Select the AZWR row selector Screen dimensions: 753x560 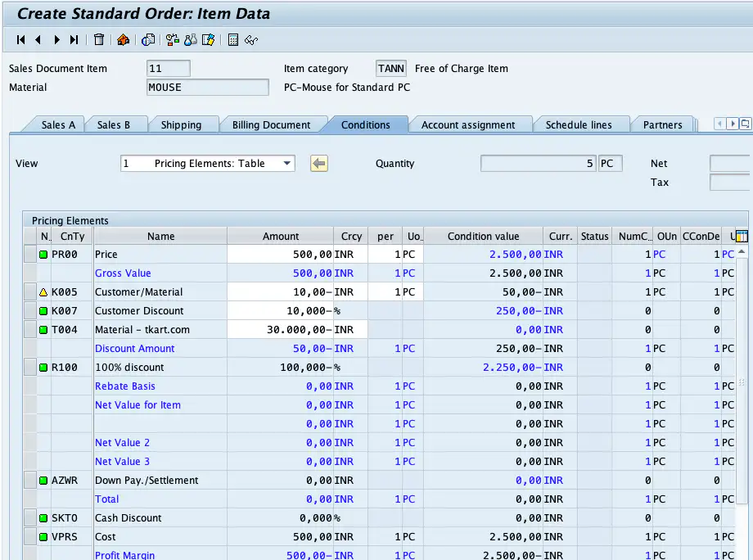(x=30, y=481)
